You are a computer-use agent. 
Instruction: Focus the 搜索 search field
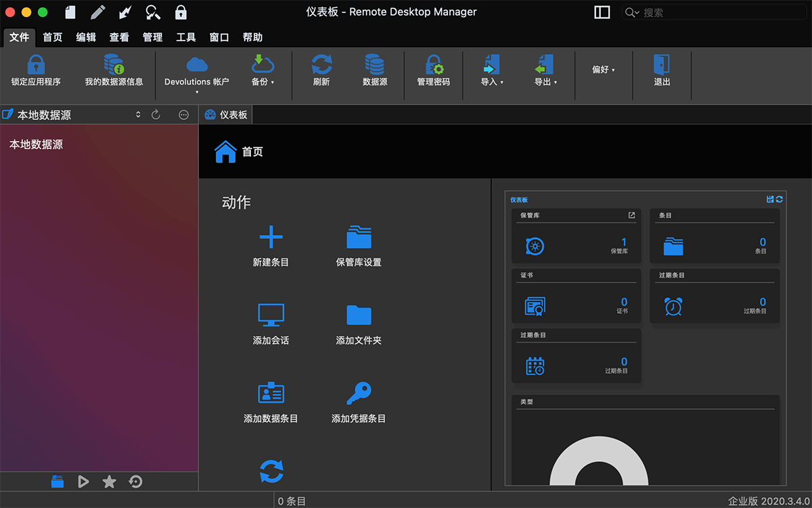[x=714, y=12]
